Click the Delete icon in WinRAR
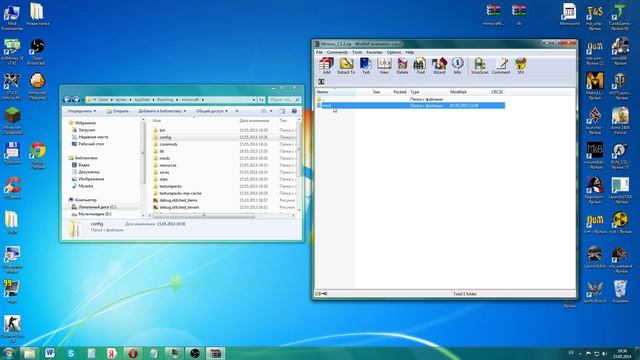Image resolution: width=640 pixels, height=360 pixels. [x=402, y=66]
